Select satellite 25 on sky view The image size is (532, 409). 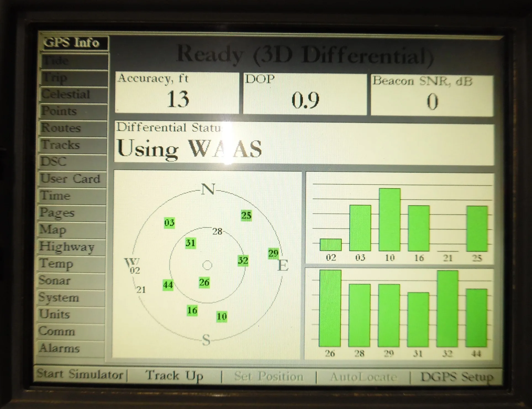click(x=246, y=215)
